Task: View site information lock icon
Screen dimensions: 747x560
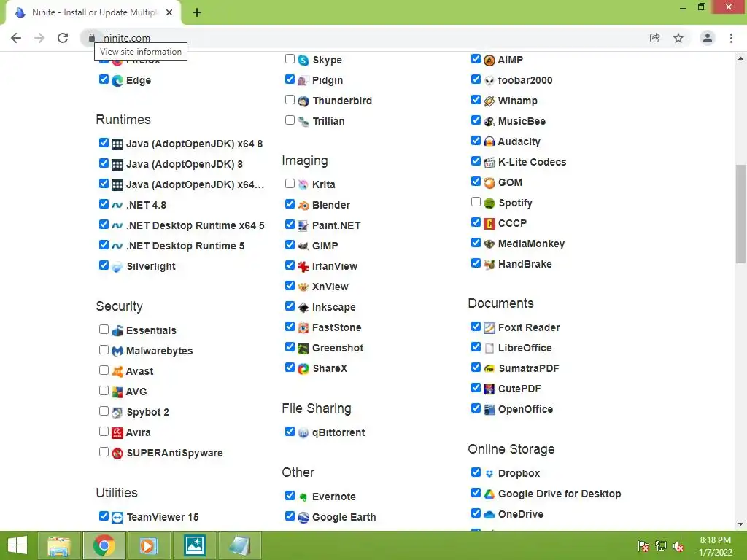Action: [x=91, y=38]
